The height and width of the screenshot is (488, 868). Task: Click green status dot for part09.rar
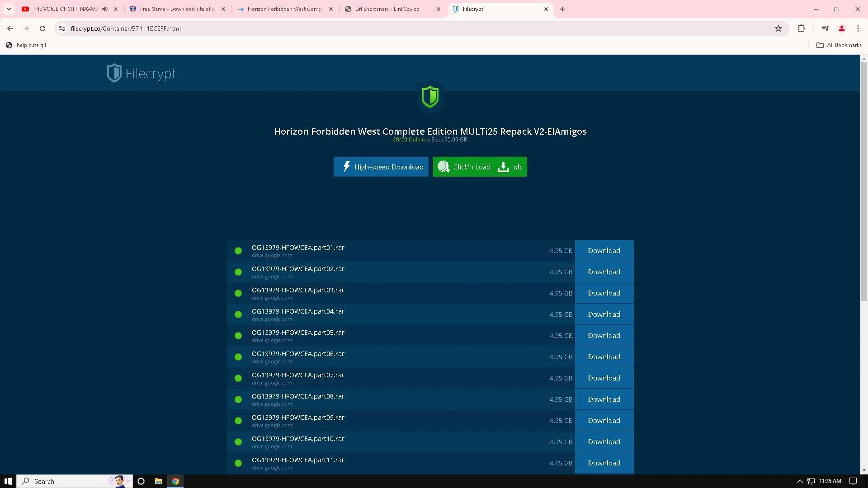coord(238,421)
